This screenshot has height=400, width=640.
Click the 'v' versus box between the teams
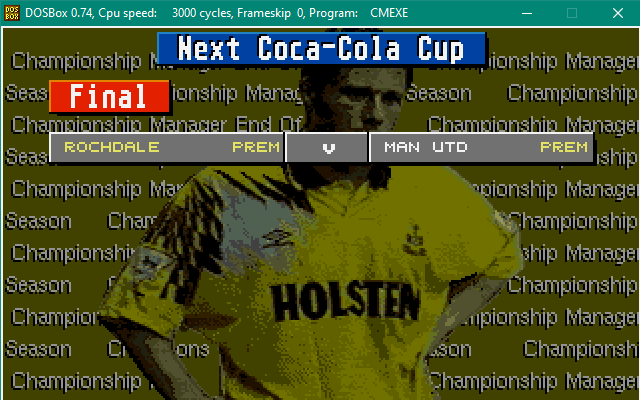327,147
